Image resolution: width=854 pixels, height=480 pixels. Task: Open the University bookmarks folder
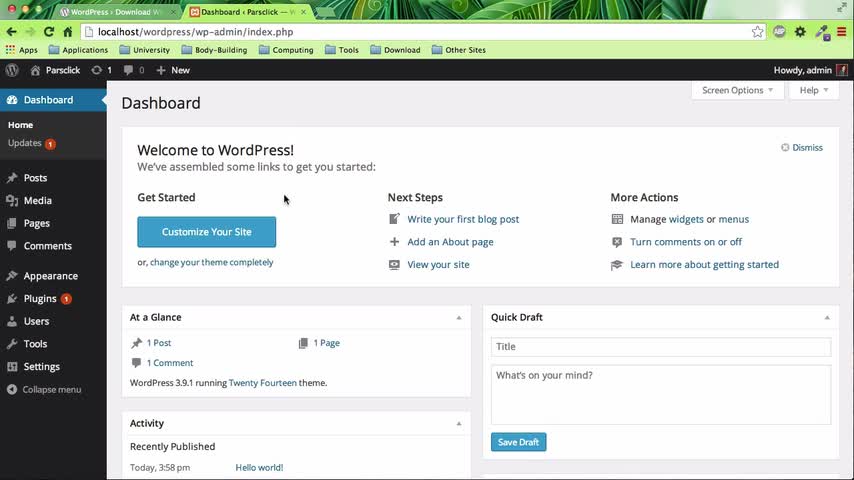[x=144, y=50]
